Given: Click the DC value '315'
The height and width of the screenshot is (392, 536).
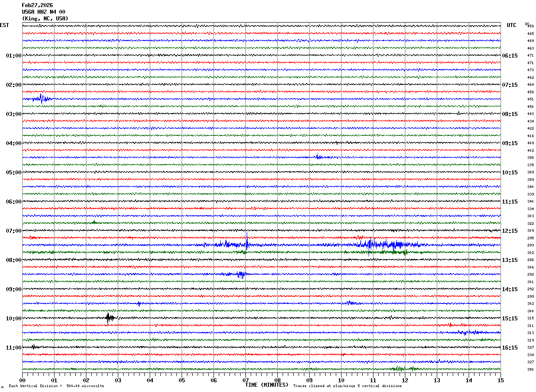Looking at the screenshot, I should point(530,319).
